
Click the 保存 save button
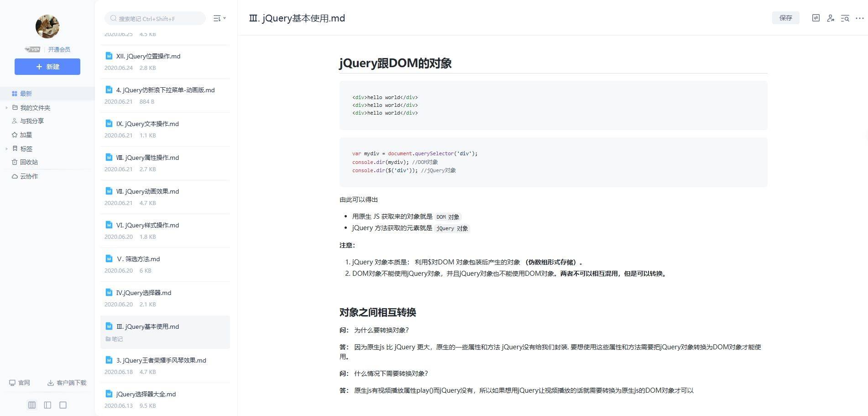tap(786, 18)
